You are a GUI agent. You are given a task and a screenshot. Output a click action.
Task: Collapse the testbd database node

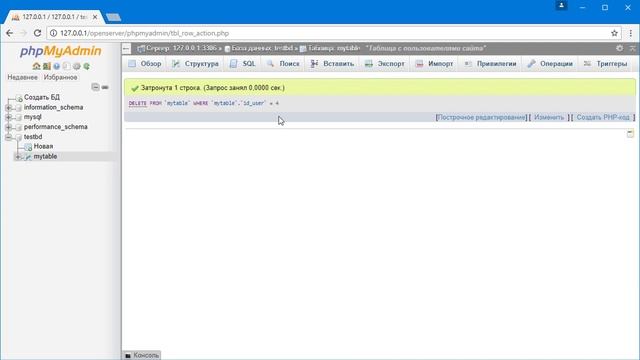[9, 137]
